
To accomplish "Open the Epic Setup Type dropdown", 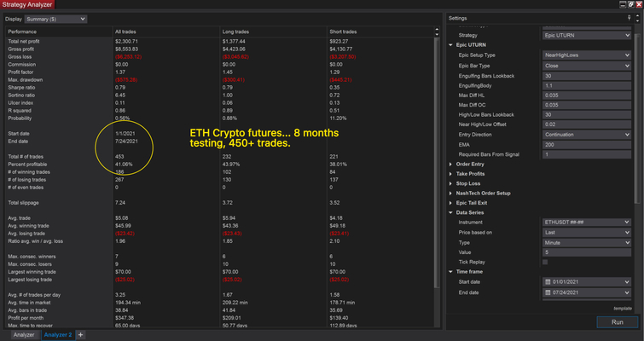I will 585,55.
